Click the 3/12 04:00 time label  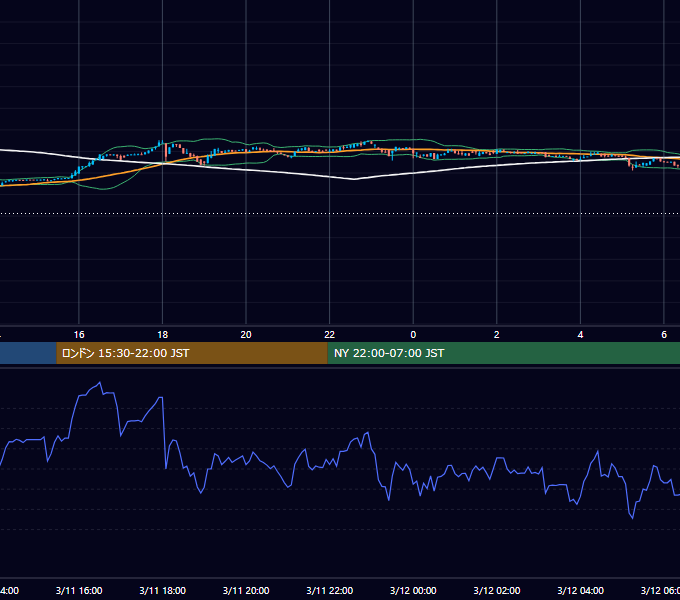click(580, 590)
